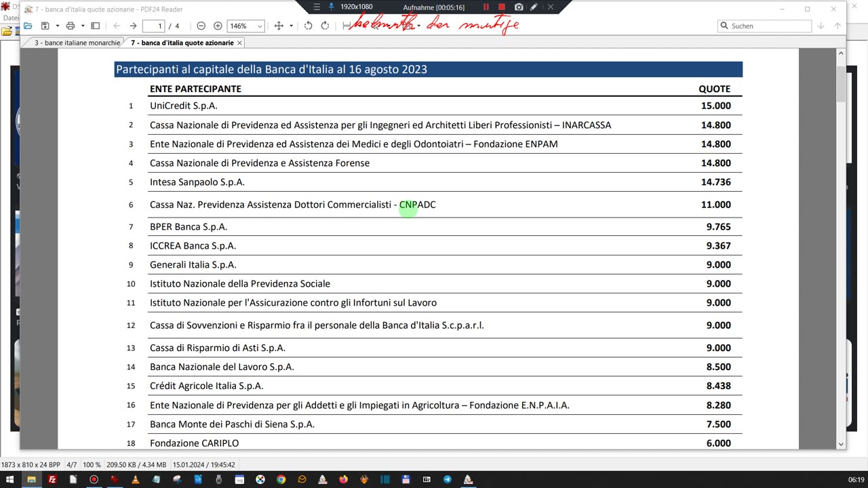Click the scrollbar down arrow
The width and height of the screenshot is (868, 488).
[841, 444]
